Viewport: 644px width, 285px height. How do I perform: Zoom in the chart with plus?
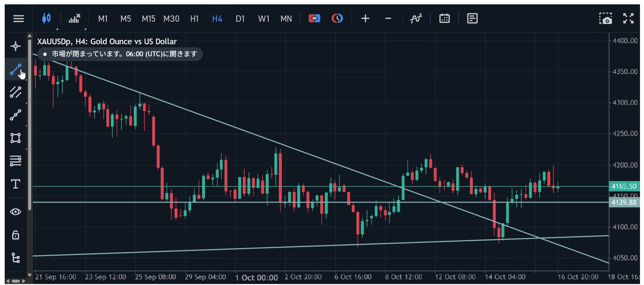(365, 18)
